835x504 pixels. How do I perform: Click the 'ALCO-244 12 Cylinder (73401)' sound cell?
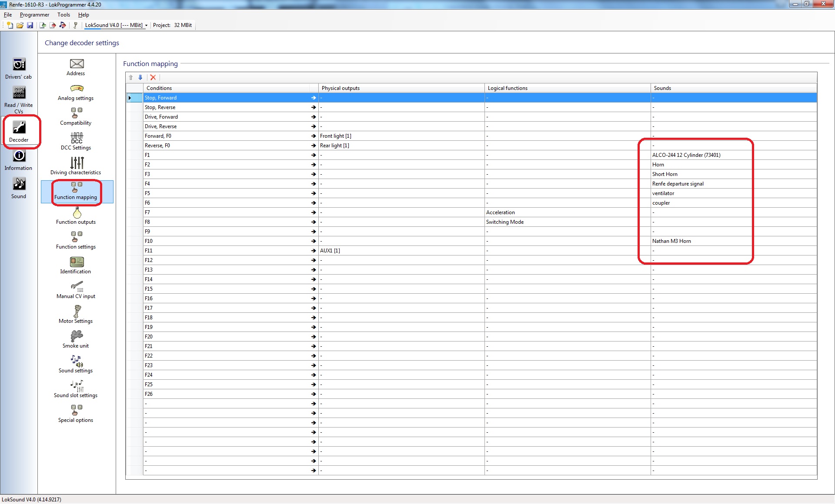point(734,155)
